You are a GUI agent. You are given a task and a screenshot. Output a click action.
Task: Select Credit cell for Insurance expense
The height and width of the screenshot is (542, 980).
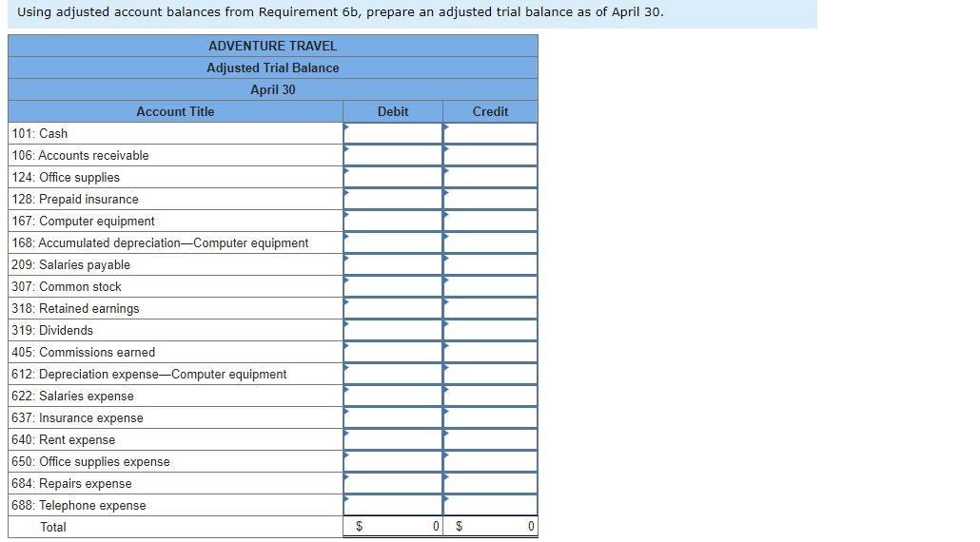click(491, 417)
